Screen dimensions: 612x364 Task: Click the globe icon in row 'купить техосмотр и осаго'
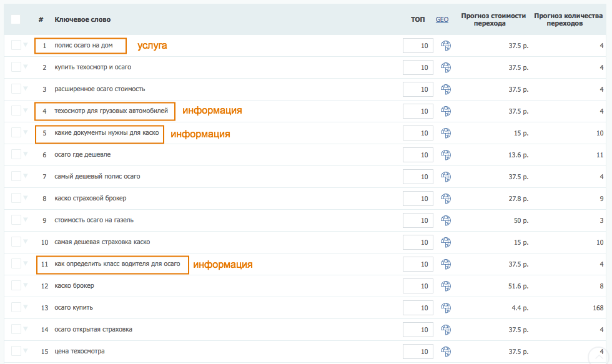point(445,67)
